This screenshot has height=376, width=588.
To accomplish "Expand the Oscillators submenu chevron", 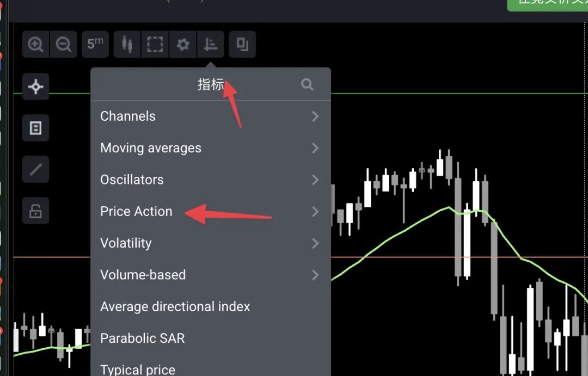I will tap(315, 180).
